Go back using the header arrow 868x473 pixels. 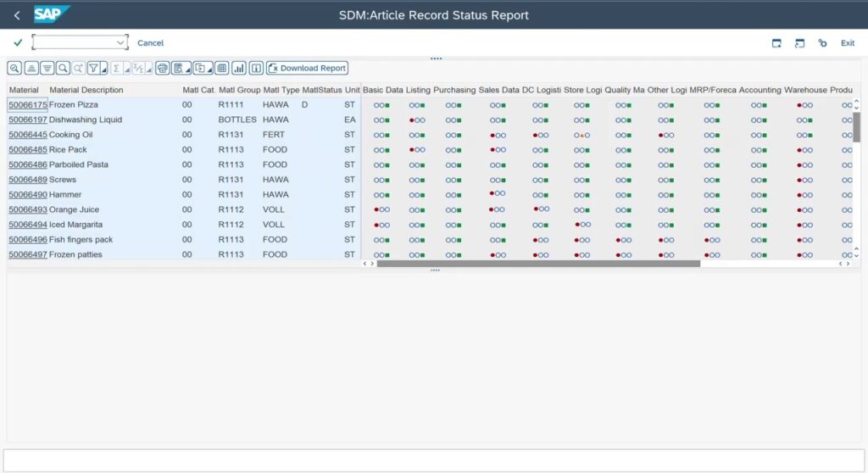[x=17, y=15]
